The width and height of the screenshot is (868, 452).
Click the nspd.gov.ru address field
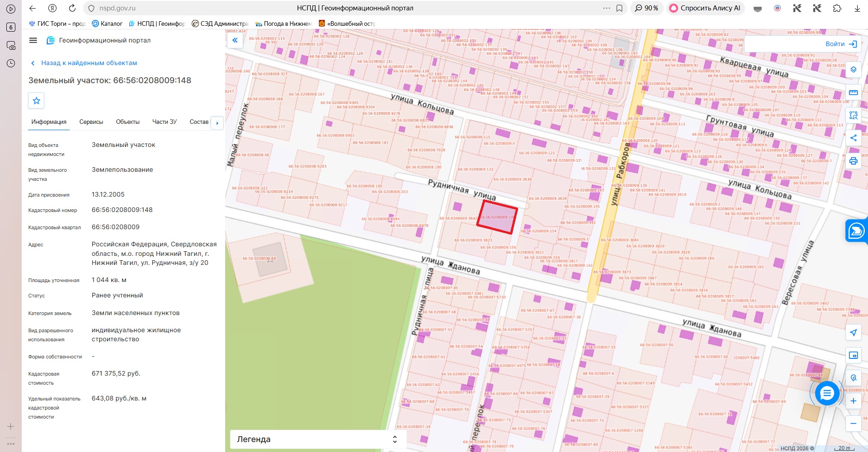pos(117,8)
